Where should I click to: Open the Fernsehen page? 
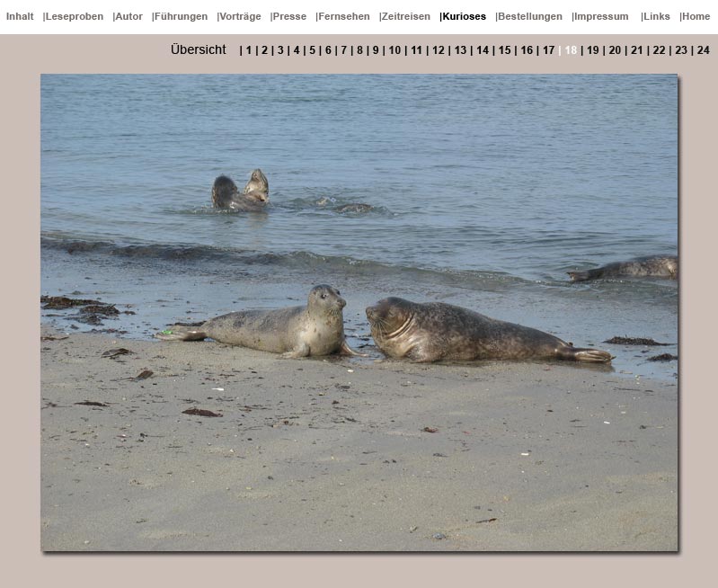click(344, 16)
